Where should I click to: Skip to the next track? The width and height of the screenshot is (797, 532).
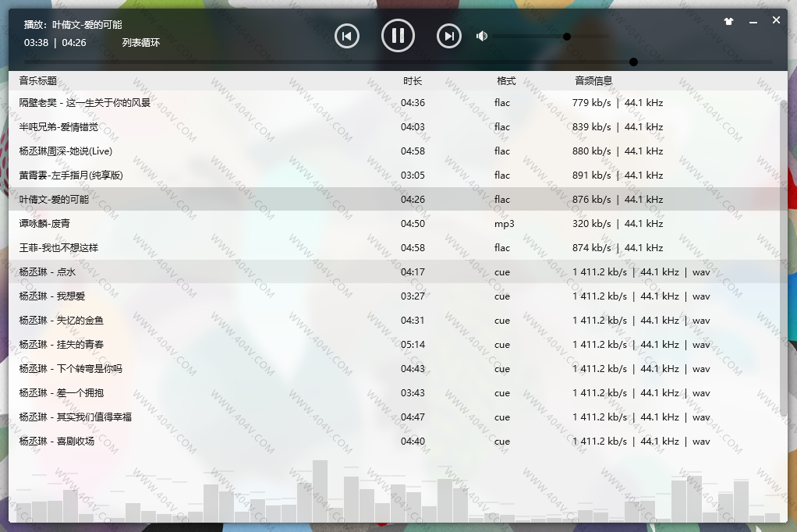click(448, 36)
